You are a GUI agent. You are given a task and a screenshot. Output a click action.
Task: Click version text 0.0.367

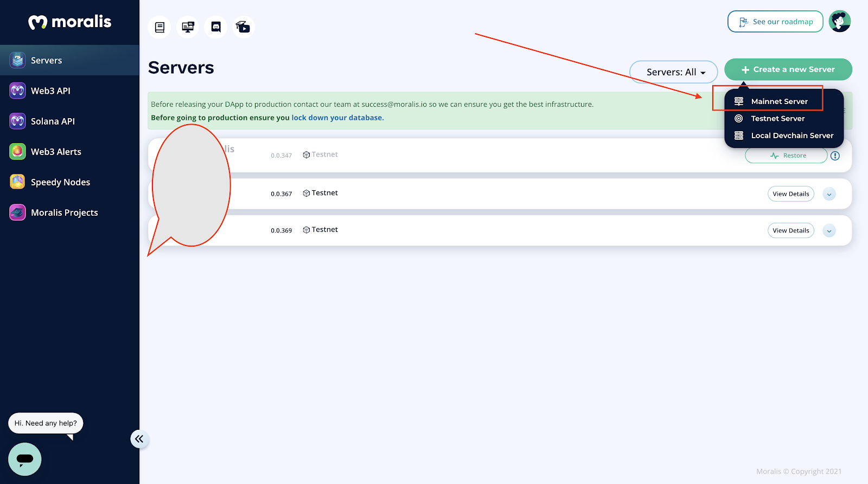point(282,194)
